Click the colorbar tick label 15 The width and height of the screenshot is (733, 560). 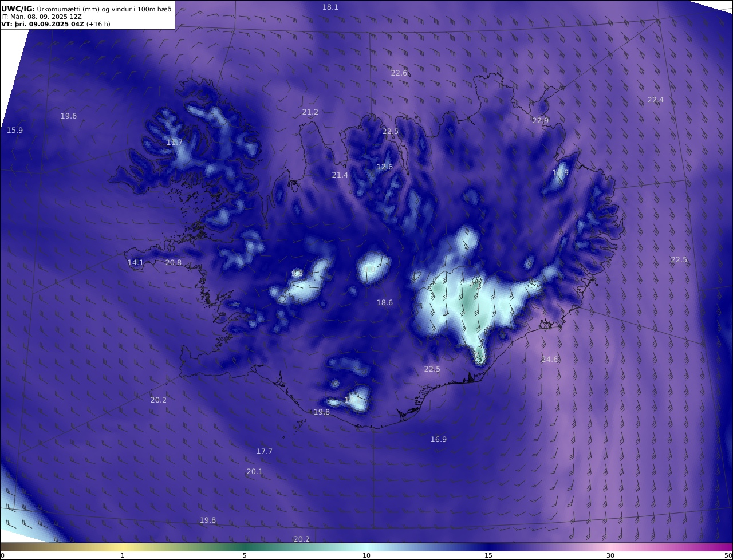point(488,555)
